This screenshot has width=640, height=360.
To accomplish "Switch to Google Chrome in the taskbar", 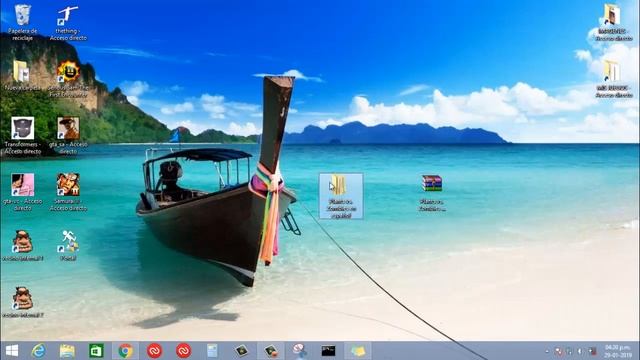I will (125, 351).
